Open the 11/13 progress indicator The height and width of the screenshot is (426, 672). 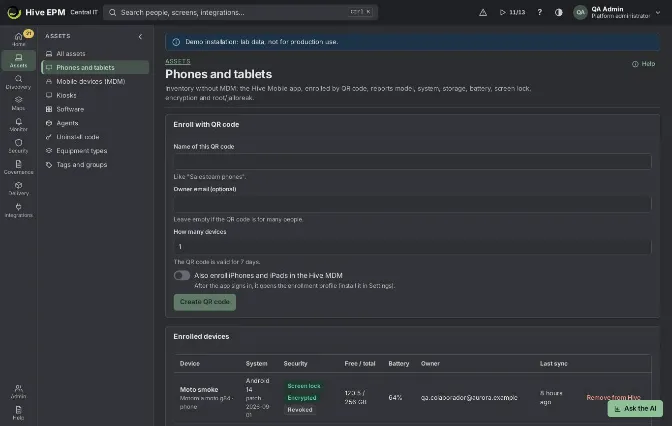point(512,12)
